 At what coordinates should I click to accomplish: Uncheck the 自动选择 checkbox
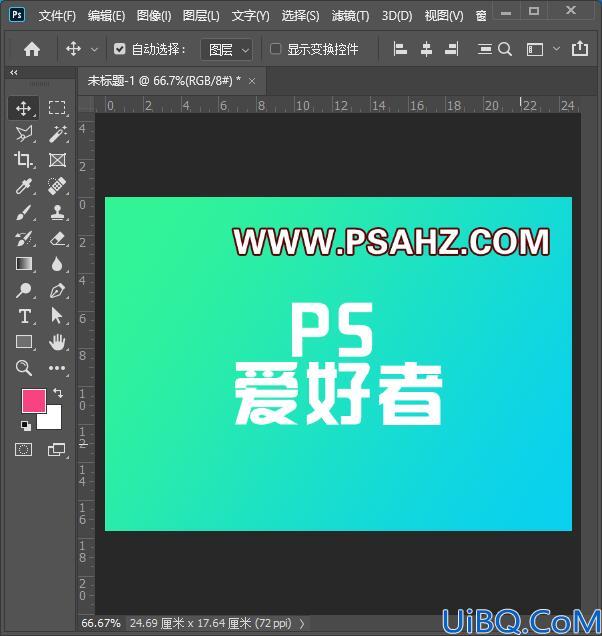[119, 49]
